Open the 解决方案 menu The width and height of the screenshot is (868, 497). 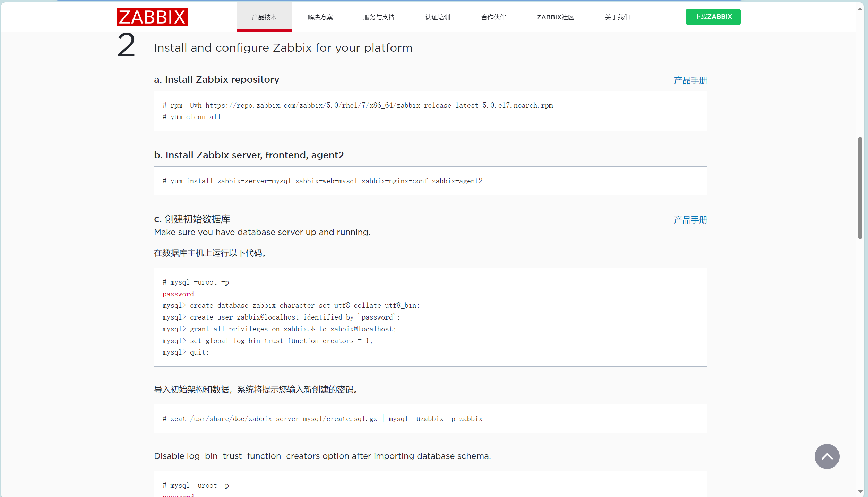[x=320, y=17]
